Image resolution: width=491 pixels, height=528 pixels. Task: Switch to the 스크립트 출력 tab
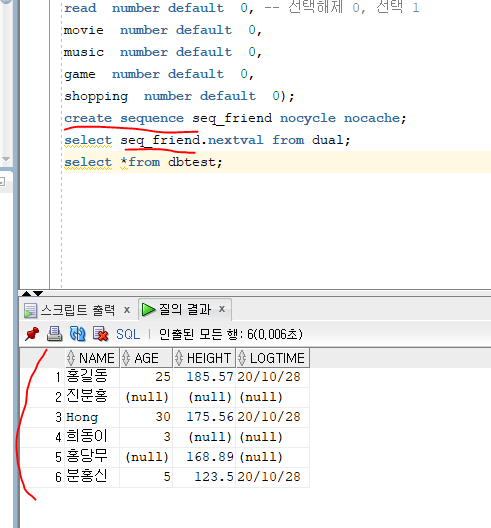tap(77, 310)
